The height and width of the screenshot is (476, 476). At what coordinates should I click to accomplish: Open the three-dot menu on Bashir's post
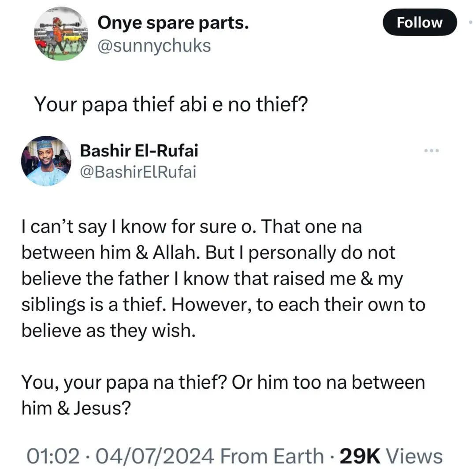[x=431, y=151]
